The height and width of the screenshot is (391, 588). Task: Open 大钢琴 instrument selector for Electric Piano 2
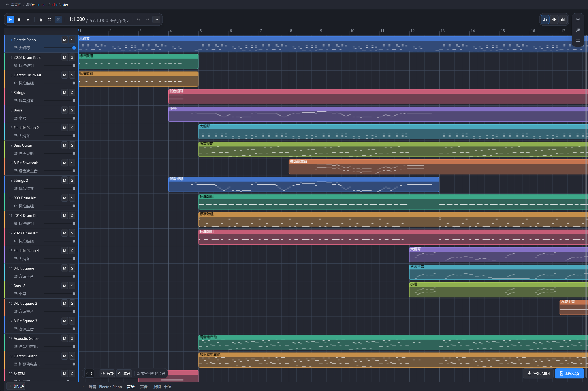pyautogui.click(x=22, y=136)
